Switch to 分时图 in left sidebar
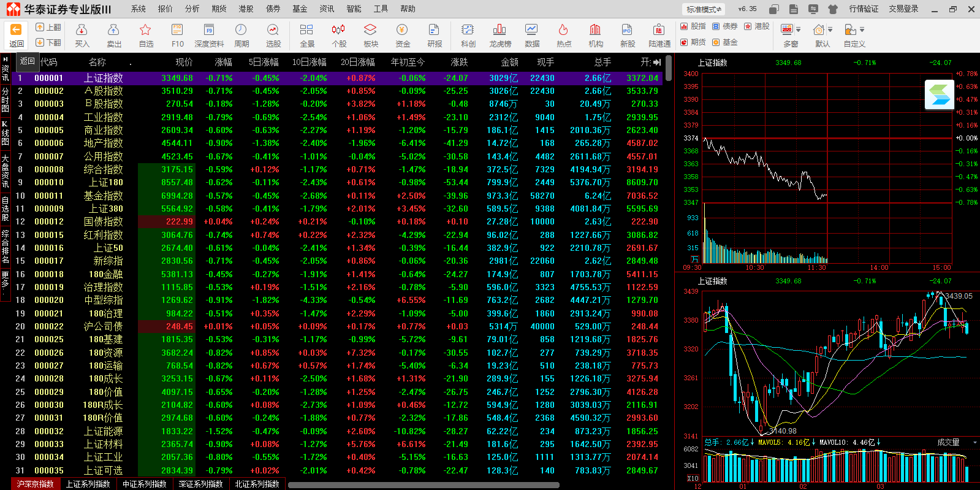 (x=5, y=99)
